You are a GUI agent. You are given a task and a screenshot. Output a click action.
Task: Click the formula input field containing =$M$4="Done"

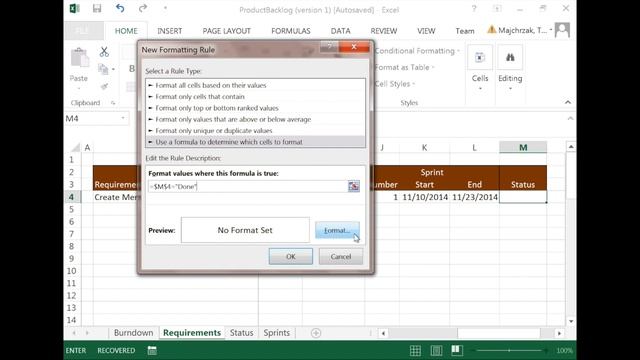[247, 186]
